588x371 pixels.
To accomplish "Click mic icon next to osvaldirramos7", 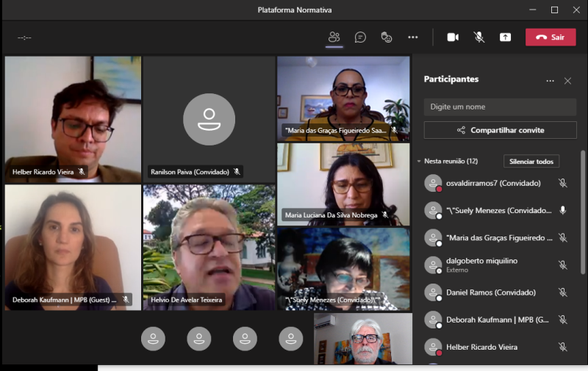I will click(x=562, y=183).
